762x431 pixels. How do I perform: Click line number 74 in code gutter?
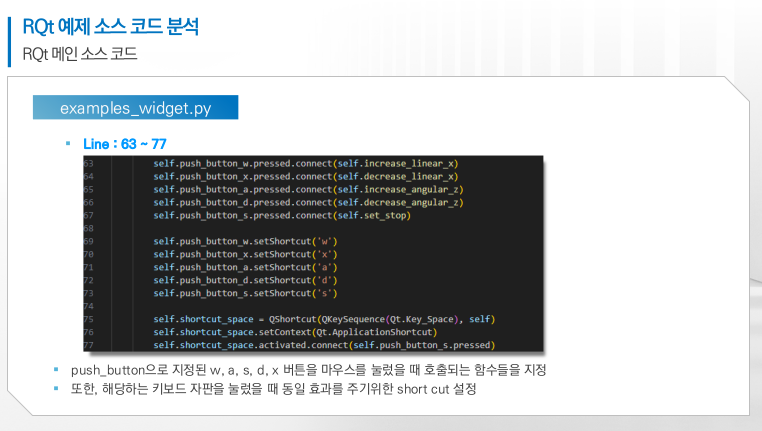pos(88,306)
